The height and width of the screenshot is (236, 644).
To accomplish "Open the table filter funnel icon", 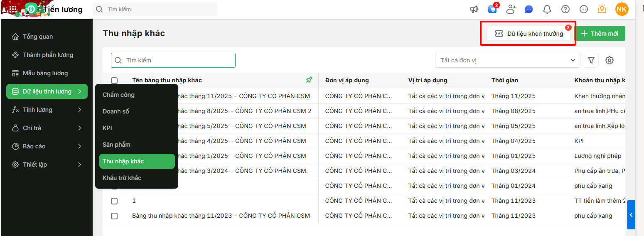I will [591, 60].
